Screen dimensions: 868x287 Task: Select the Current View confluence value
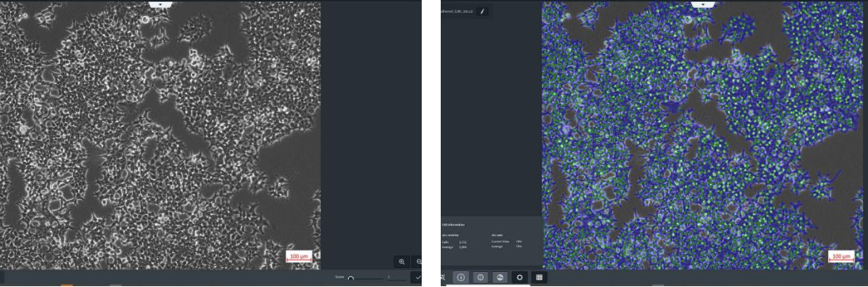pos(518,242)
